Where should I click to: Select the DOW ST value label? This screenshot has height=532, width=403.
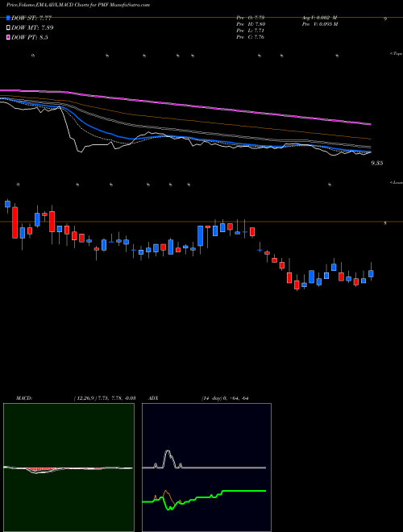pyautogui.click(x=31, y=19)
